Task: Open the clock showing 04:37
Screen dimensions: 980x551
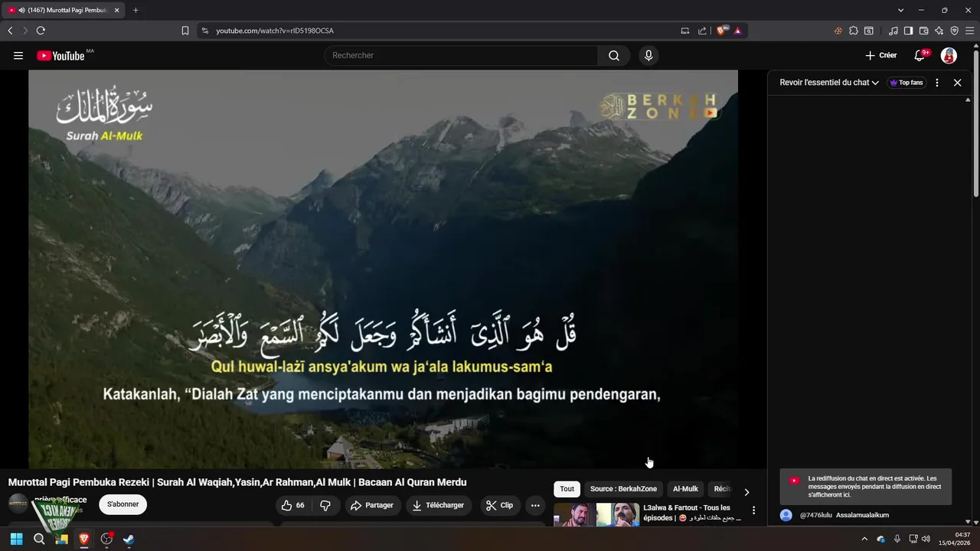Action: coord(955,539)
